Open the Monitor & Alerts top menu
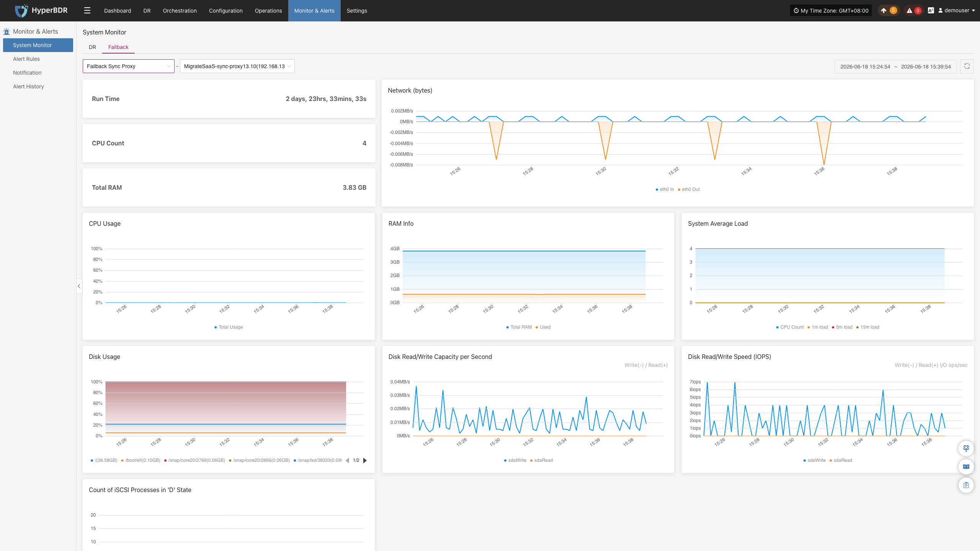The height and width of the screenshot is (551, 980). point(314,11)
